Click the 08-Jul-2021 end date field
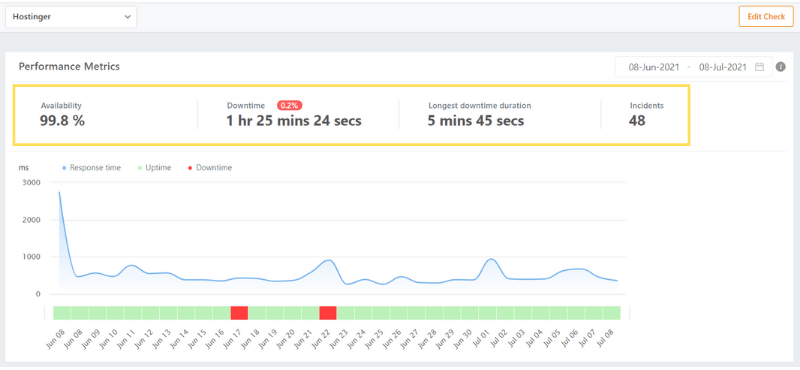 pyautogui.click(x=722, y=67)
